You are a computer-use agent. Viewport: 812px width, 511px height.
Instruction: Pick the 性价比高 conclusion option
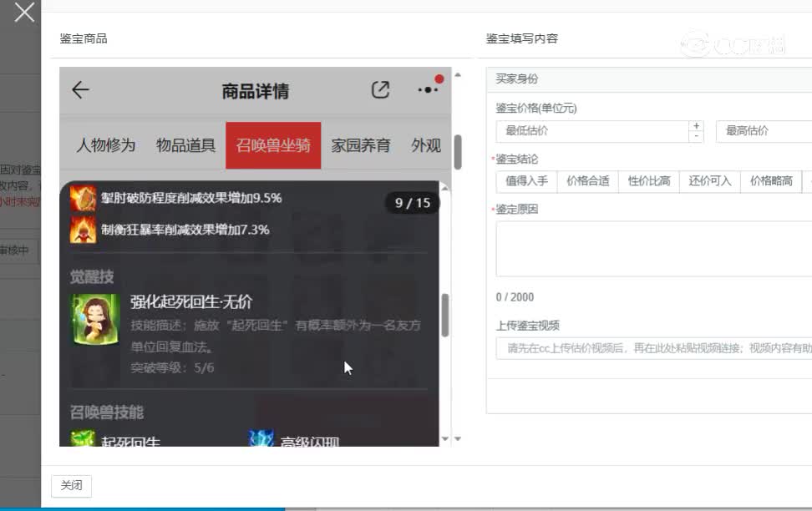pos(648,181)
